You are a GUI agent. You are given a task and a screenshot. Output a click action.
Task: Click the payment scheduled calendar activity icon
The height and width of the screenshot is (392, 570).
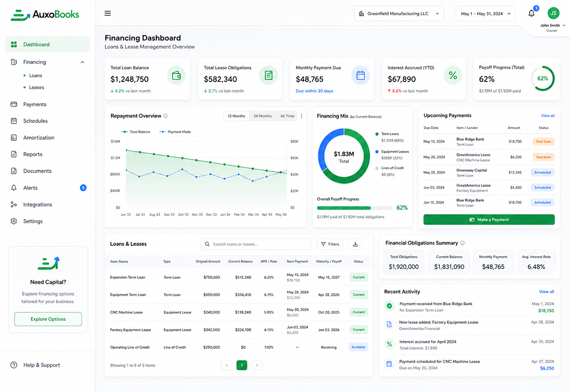tap(389, 364)
